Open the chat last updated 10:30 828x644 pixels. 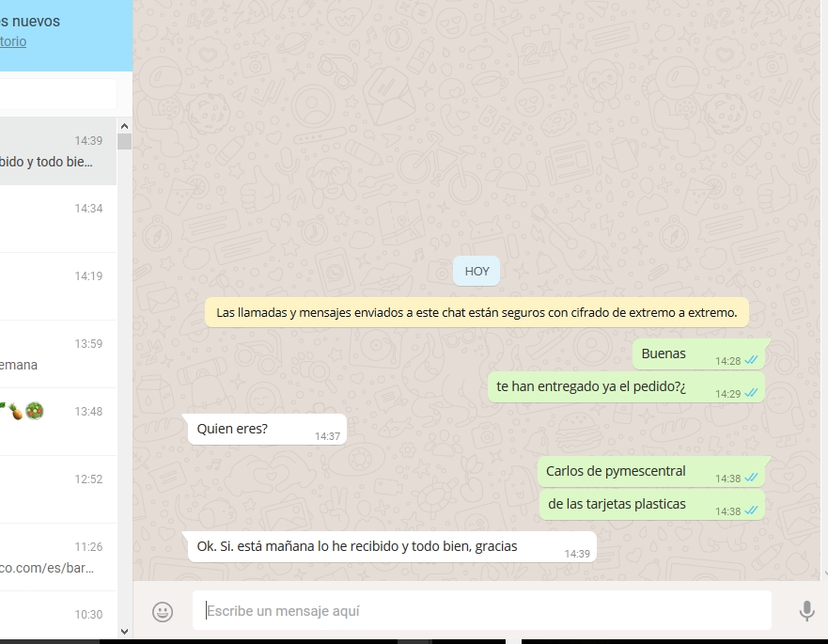(x=58, y=616)
